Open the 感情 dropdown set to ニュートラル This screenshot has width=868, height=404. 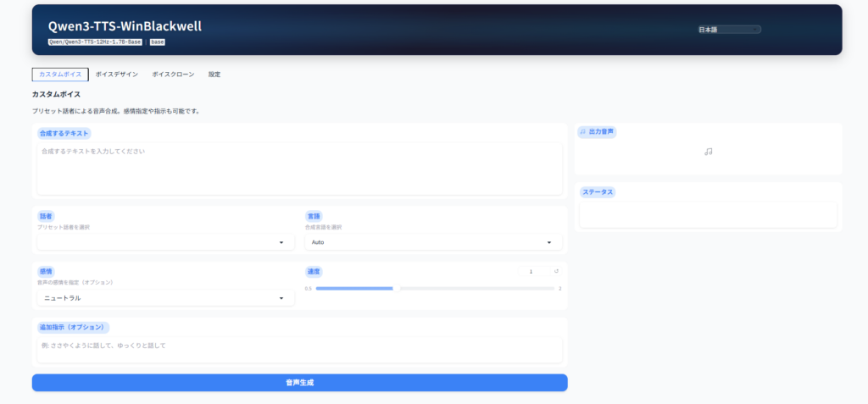click(165, 298)
